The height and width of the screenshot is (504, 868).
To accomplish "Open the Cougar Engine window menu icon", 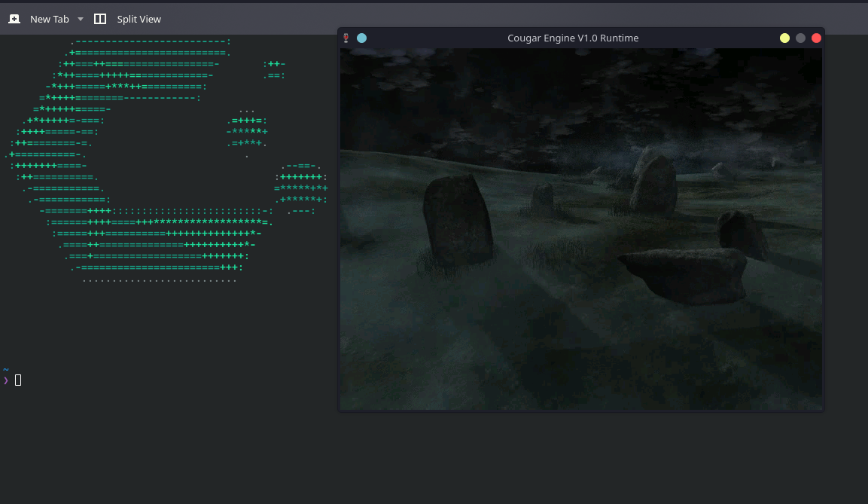I will tap(346, 38).
